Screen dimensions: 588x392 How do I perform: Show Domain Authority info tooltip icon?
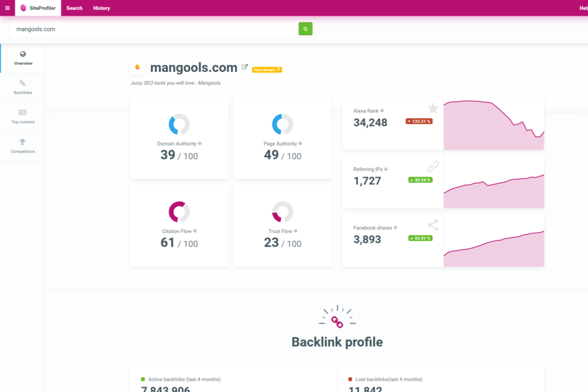point(200,143)
